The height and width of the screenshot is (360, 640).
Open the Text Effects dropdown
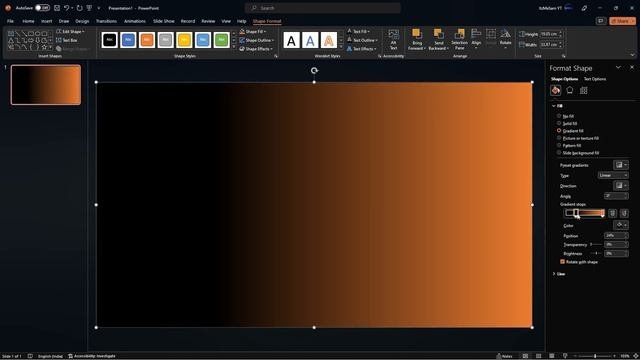pyautogui.click(x=362, y=49)
